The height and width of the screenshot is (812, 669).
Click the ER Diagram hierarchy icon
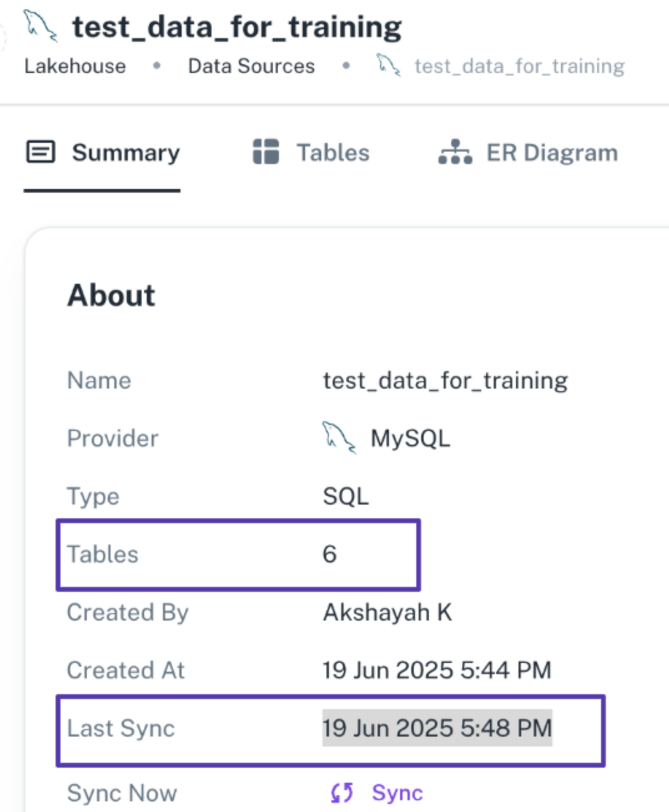pos(455,152)
